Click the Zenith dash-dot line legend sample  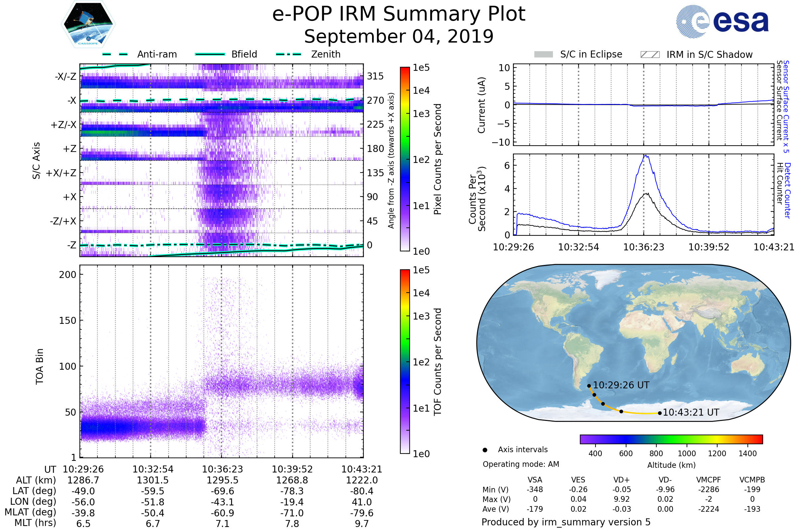coord(288,54)
